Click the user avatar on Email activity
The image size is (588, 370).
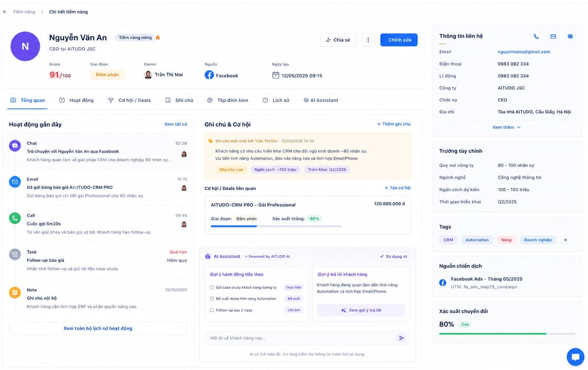click(184, 188)
